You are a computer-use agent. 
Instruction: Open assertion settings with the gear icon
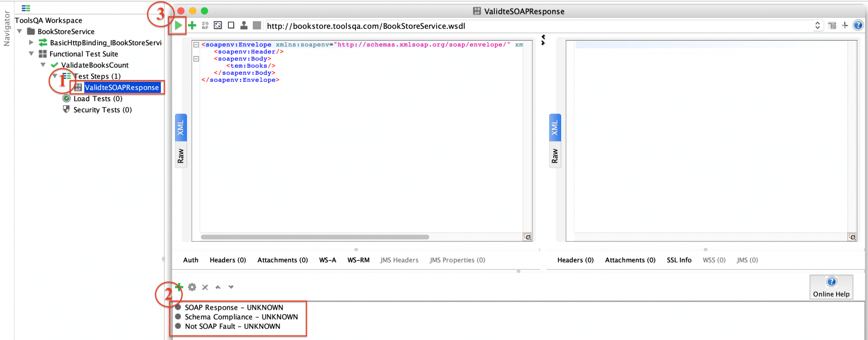point(192,287)
